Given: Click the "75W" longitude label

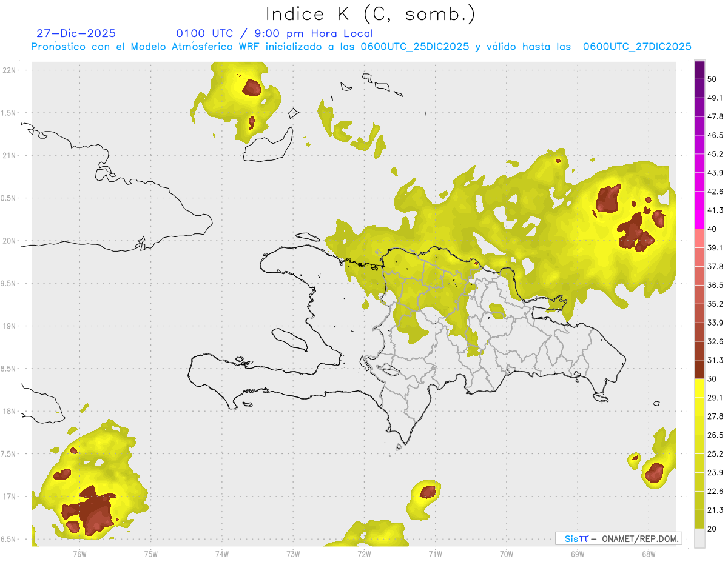Looking at the screenshot, I should click(150, 554).
